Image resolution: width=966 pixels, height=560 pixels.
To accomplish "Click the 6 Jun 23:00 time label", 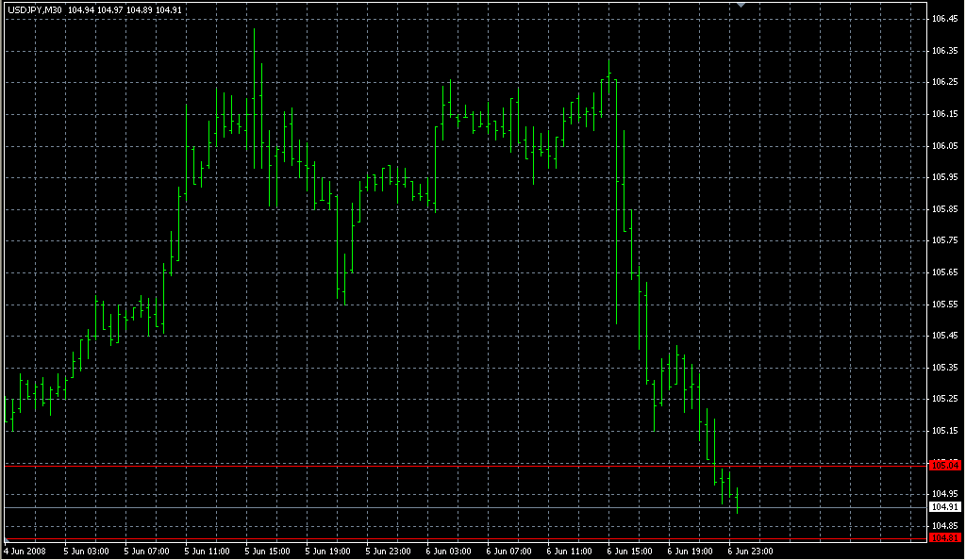I will click(750, 550).
